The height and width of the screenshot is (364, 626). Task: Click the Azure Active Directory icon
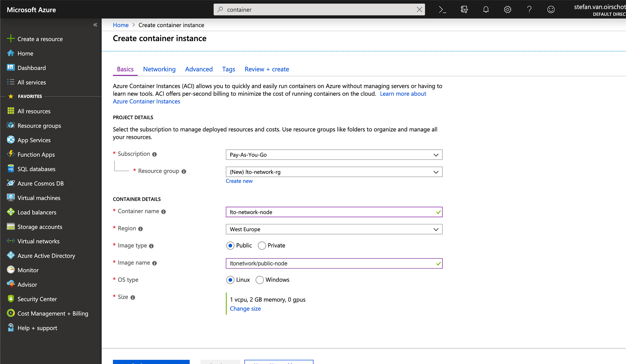click(11, 256)
